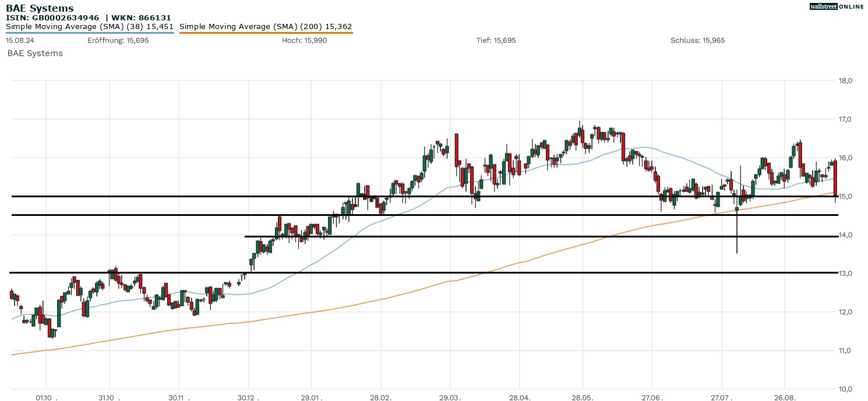Toggle the SMA (200) legend entry

pos(266,27)
